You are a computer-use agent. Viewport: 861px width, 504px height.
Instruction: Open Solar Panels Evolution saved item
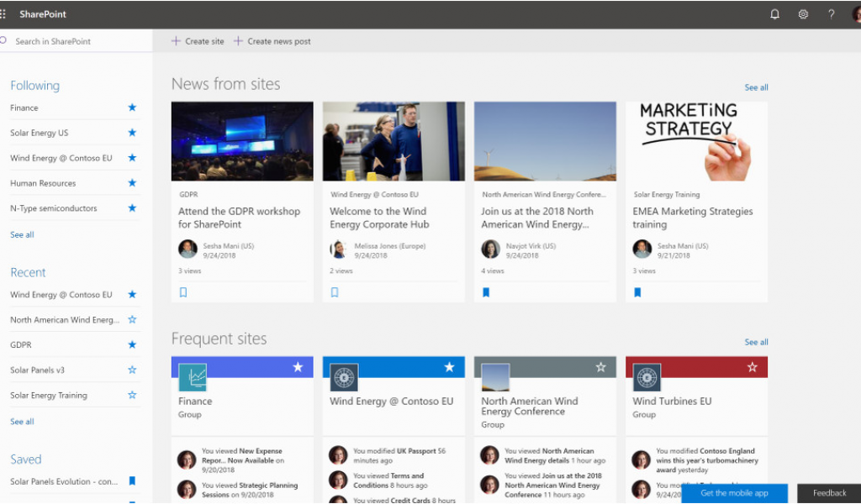point(64,481)
